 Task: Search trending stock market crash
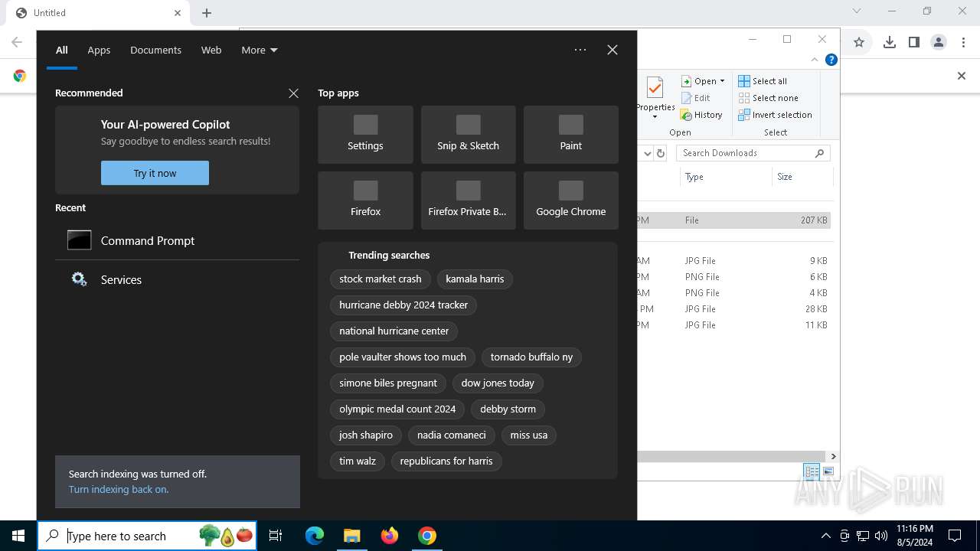click(x=381, y=279)
